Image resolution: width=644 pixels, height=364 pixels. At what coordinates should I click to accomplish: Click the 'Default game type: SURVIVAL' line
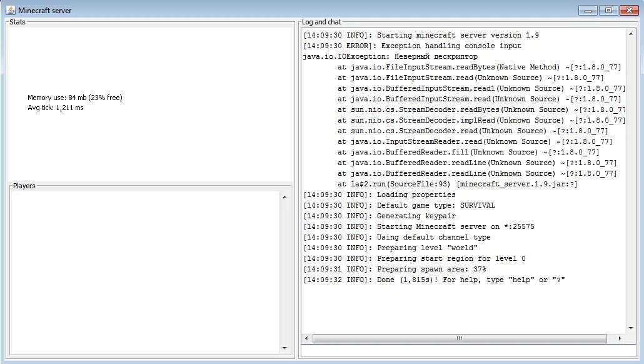pyautogui.click(x=399, y=205)
